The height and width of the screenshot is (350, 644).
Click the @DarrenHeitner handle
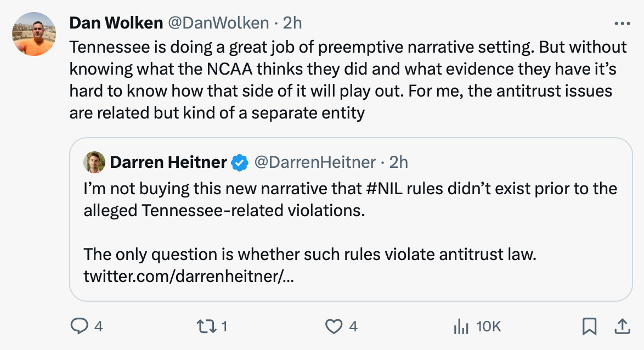coord(315,162)
